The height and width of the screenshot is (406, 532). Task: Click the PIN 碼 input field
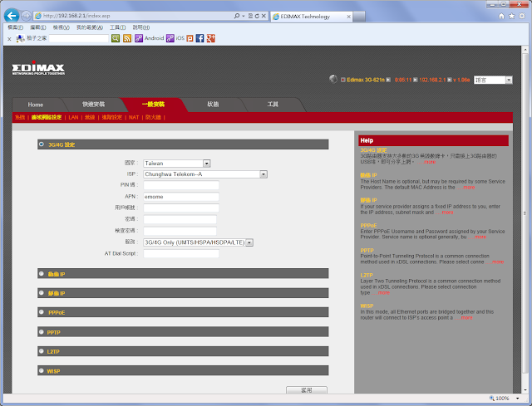pos(181,185)
